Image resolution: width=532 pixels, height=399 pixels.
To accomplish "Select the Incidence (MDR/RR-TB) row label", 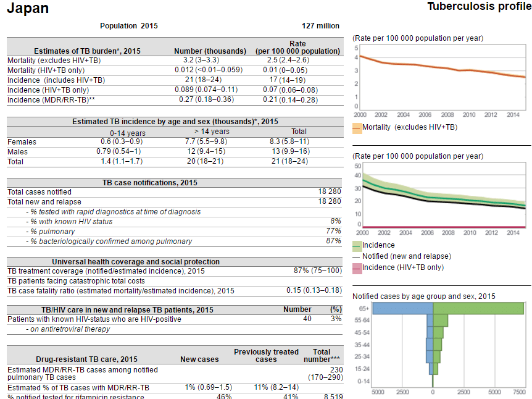I will point(51,99).
